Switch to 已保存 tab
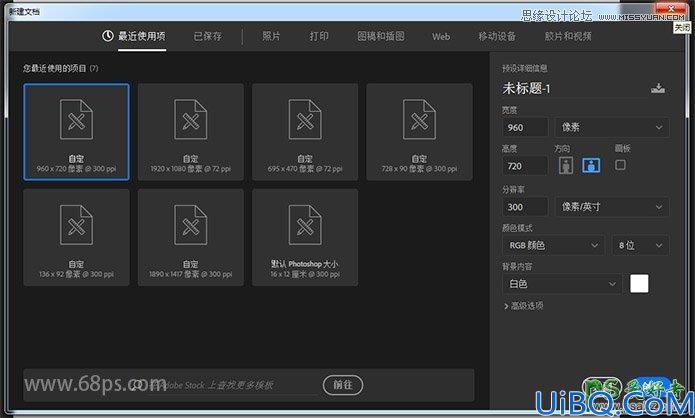This screenshot has width=695, height=418. pos(207,36)
